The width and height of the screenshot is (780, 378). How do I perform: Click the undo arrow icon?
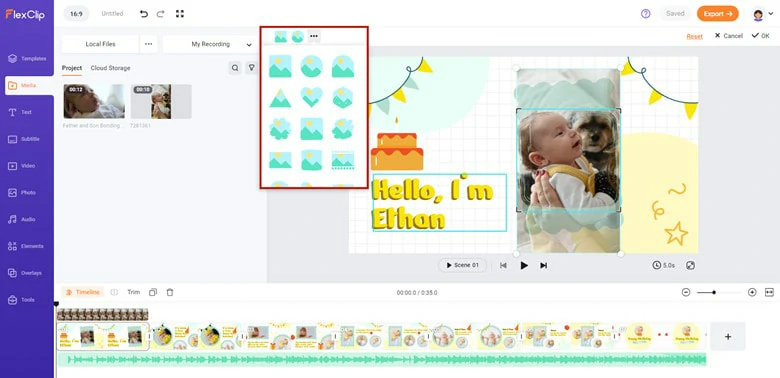(144, 14)
